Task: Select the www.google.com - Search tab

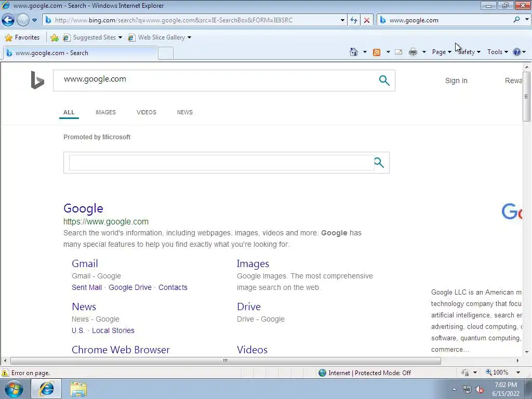Action: pos(81,53)
